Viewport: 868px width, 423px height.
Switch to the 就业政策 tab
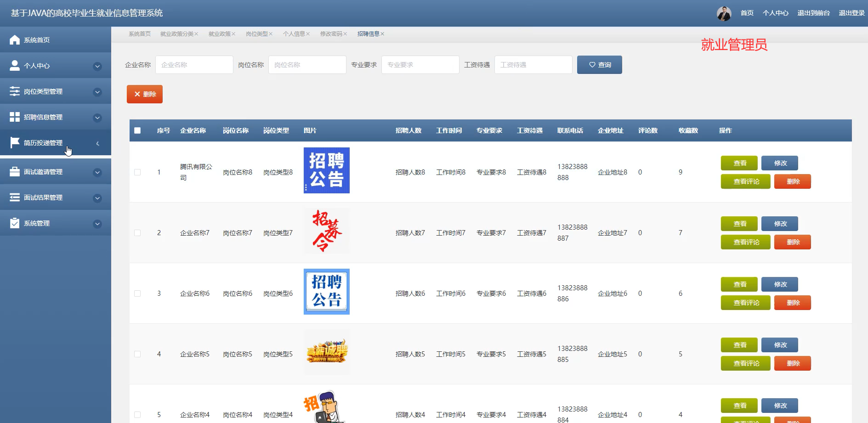220,34
